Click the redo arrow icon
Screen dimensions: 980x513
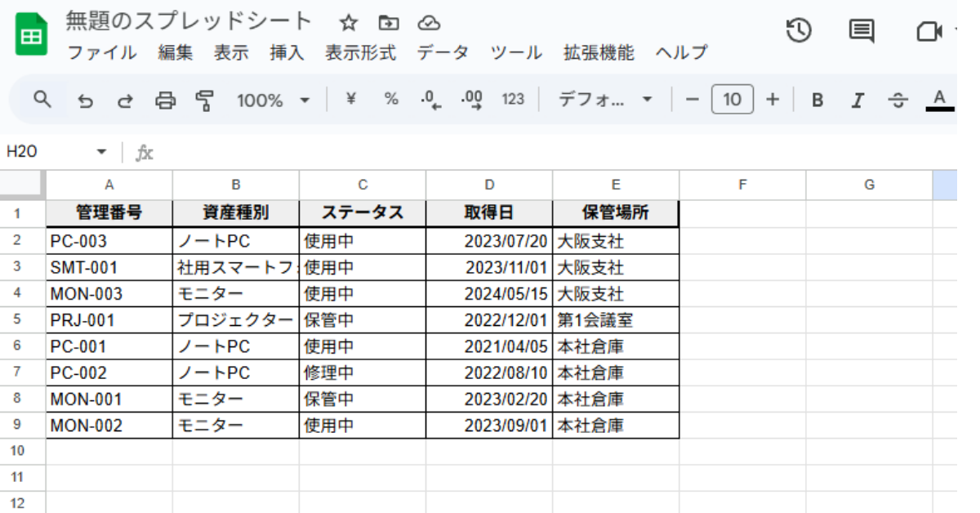point(125,100)
